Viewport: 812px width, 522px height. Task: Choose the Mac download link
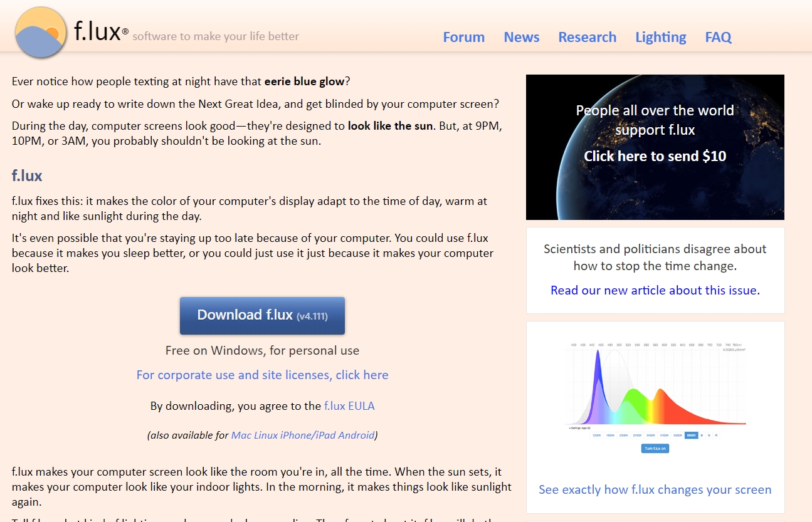(x=241, y=435)
